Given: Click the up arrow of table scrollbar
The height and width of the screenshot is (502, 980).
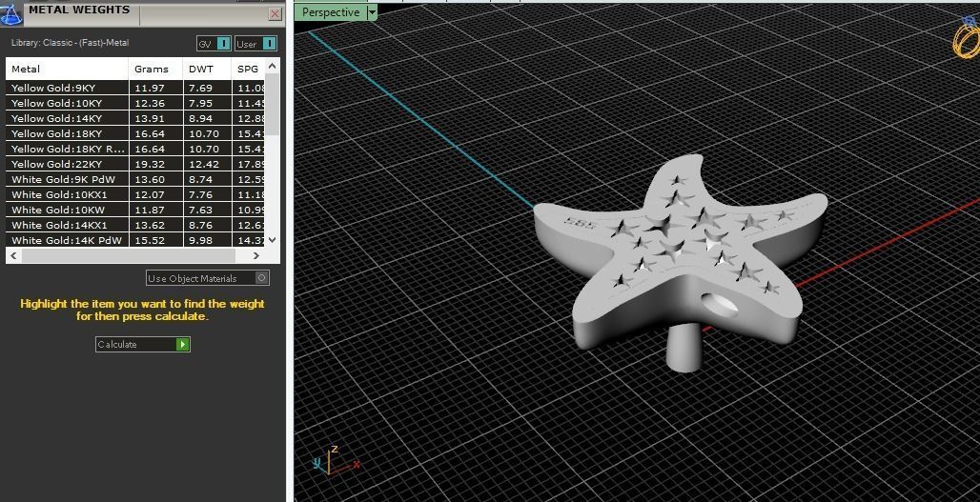Looking at the screenshot, I should [x=272, y=66].
